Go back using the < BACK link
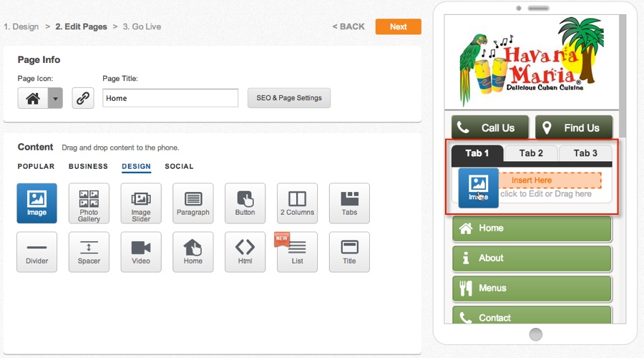 (x=348, y=26)
